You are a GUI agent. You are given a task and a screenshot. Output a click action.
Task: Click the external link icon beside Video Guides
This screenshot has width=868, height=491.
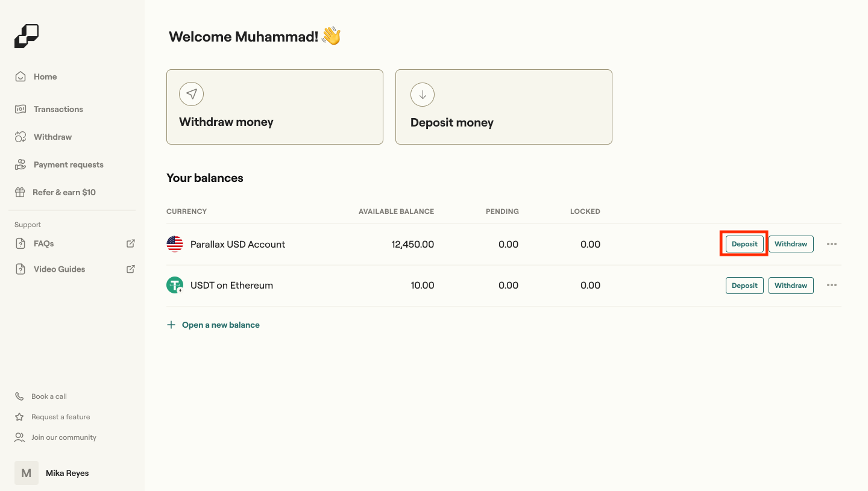click(130, 269)
